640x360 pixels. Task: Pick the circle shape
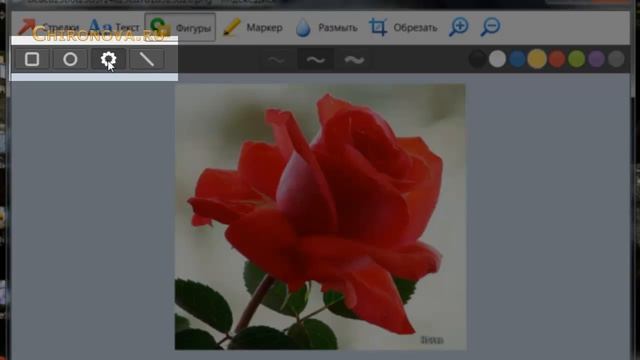click(70, 59)
